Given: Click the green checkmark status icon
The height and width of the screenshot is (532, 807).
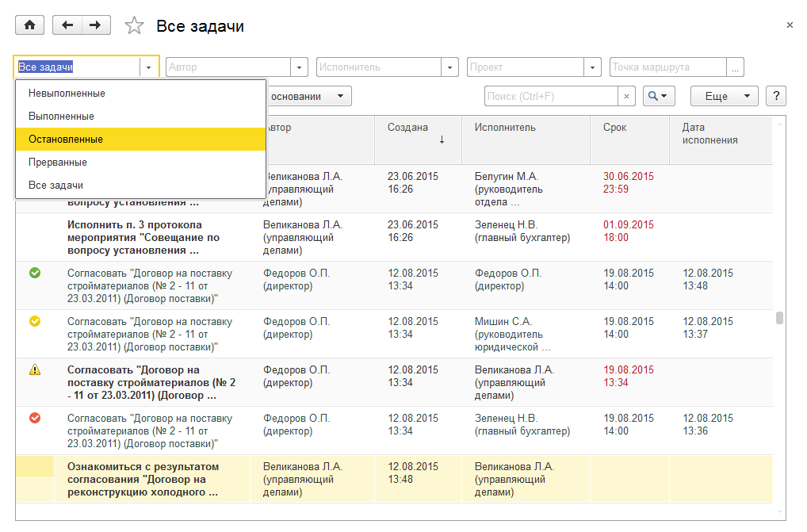Looking at the screenshot, I should 34,273.
